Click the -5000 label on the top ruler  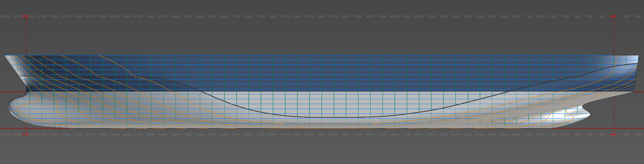click(638, 16)
